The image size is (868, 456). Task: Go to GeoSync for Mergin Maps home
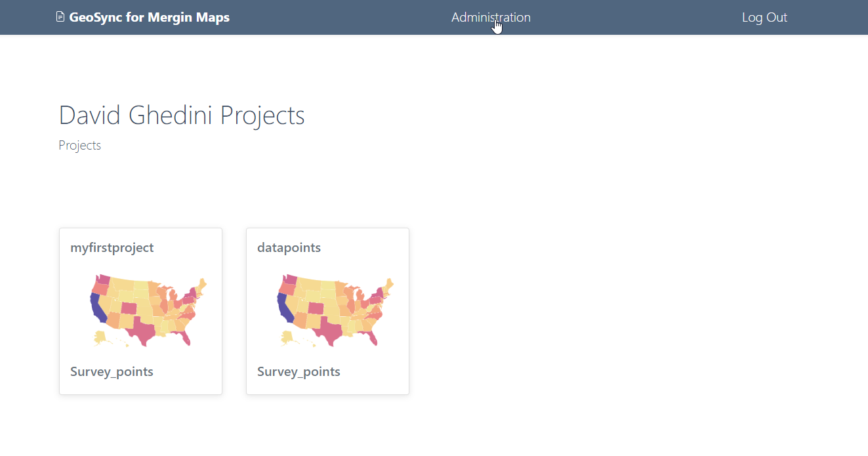[x=149, y=17]
